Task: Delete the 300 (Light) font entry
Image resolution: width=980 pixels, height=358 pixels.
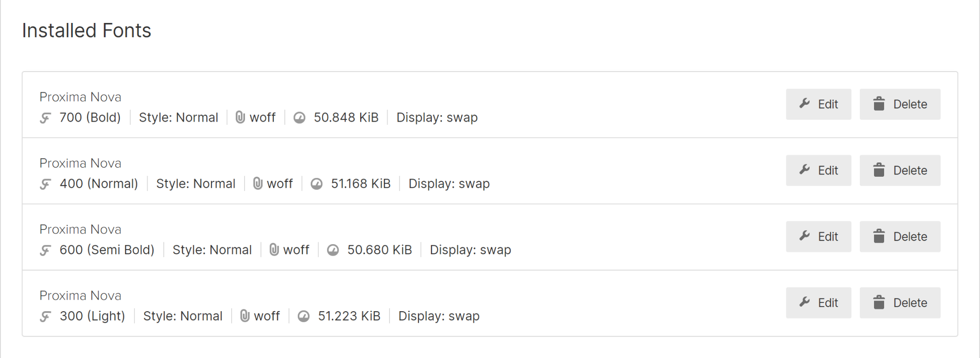Action: click(x=900, y=302)
